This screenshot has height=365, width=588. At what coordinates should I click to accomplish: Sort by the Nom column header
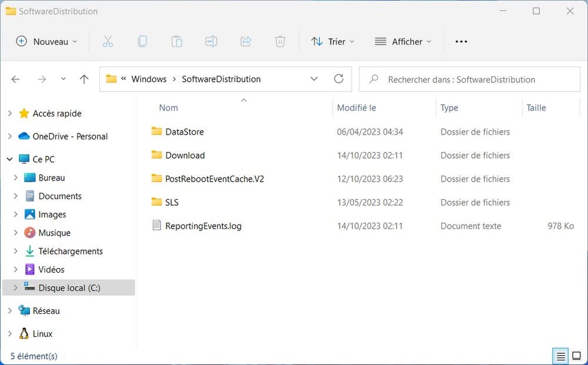(168, 108)
